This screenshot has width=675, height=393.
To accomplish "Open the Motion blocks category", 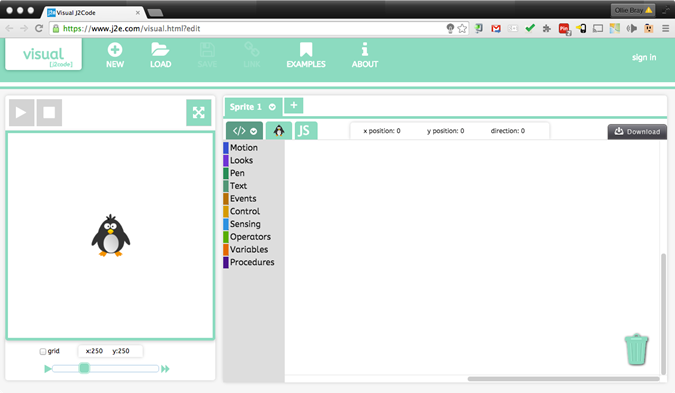I will coord(244,148).
